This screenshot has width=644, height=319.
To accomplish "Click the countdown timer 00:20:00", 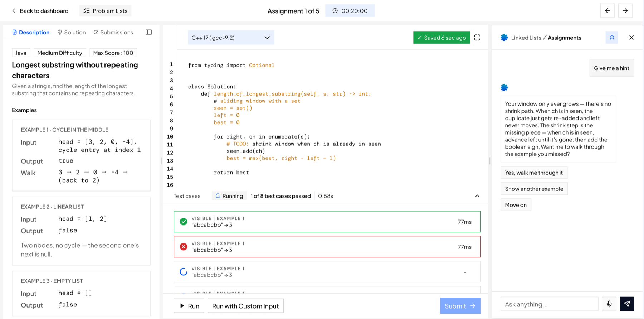I will point(350,11).
